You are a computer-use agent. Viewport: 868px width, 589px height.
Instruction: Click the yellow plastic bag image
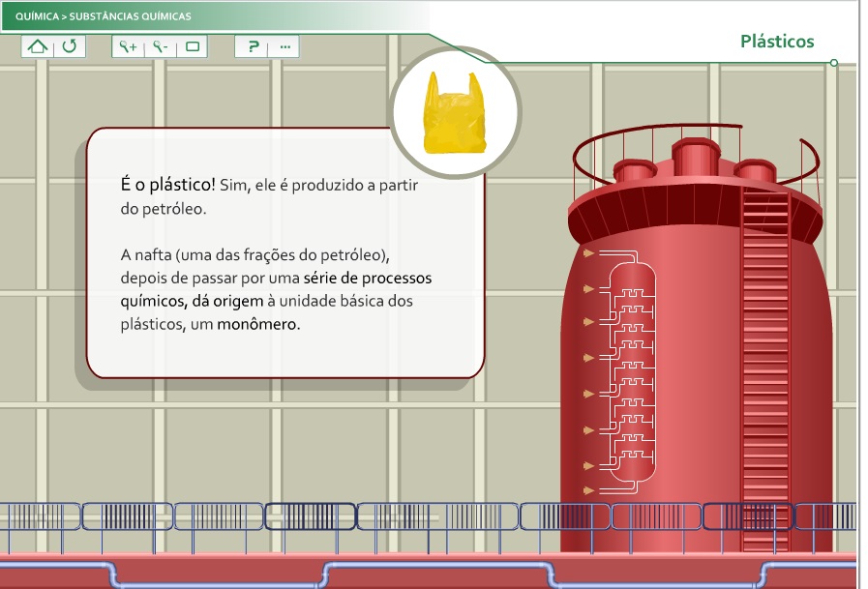coord(455,113)
